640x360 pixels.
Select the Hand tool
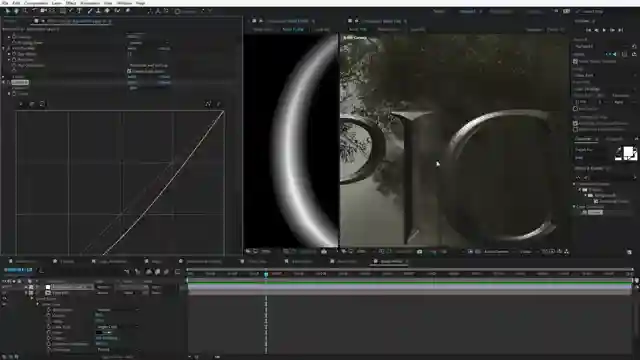click(x=16, y=11)
